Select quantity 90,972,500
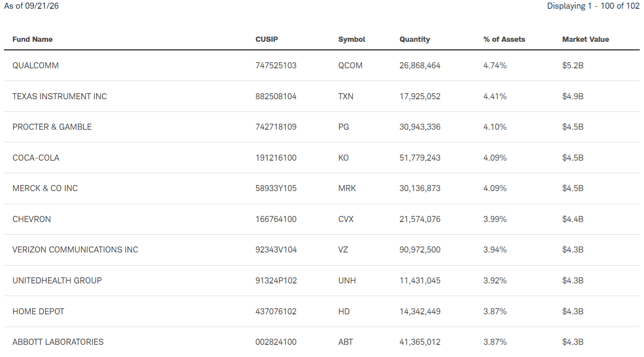This screenshot has width=644, height=357. pyautogui.click(x=420, y=249)
